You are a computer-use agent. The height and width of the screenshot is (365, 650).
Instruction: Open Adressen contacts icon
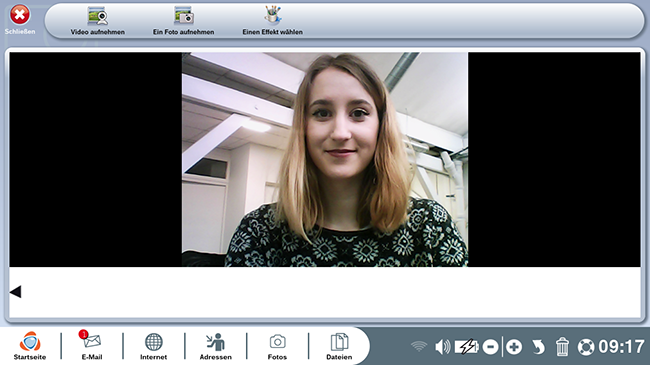click(215, 342)
